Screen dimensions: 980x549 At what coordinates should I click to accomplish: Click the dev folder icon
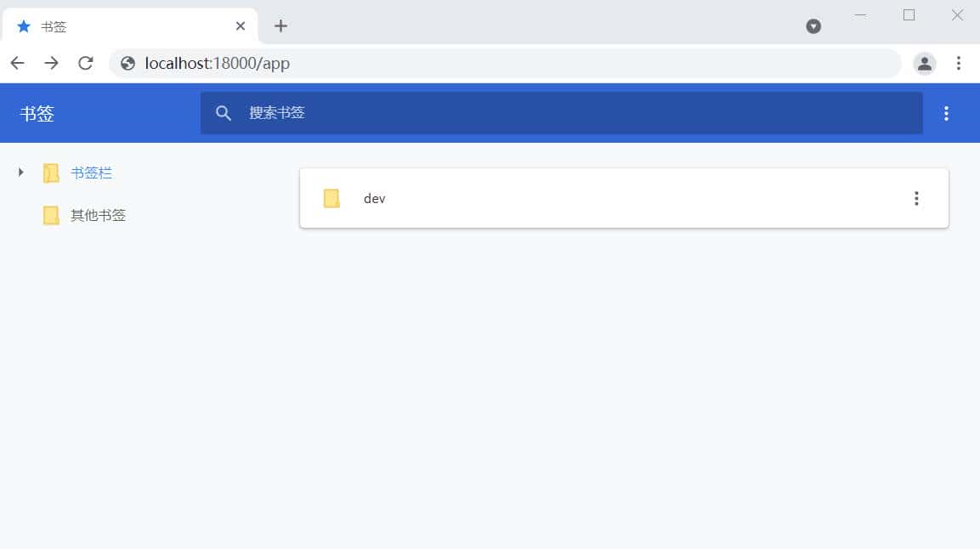331,198
